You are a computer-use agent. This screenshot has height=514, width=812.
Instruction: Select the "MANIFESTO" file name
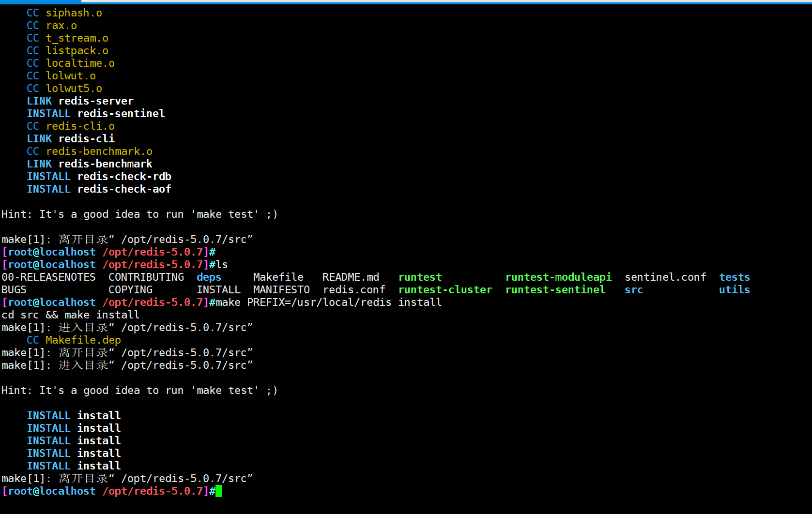[x=282, y=290]
